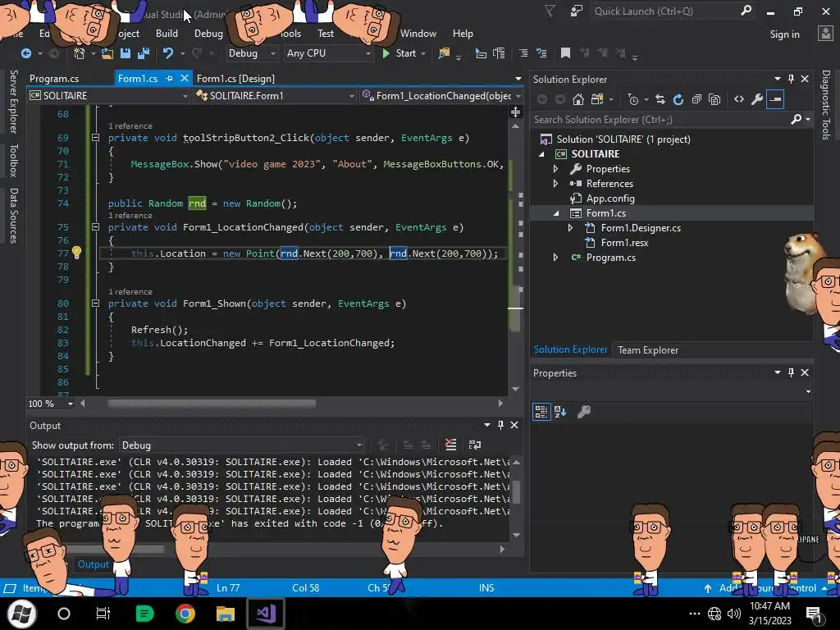
Task: Toggle the pin on the Form1.cs tab
Action: coord(169,78)
